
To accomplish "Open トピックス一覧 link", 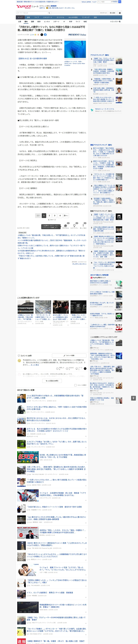I will 115,21.
